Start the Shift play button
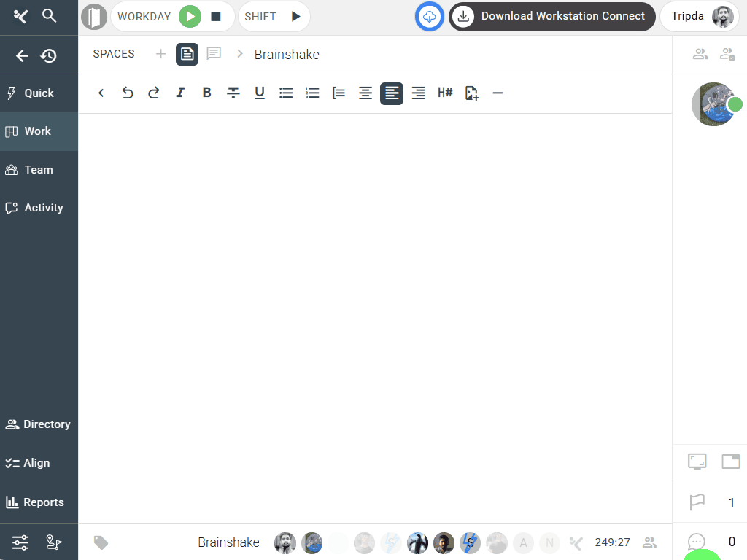This screenshot has width=747, height=560. tap(295, 16)
